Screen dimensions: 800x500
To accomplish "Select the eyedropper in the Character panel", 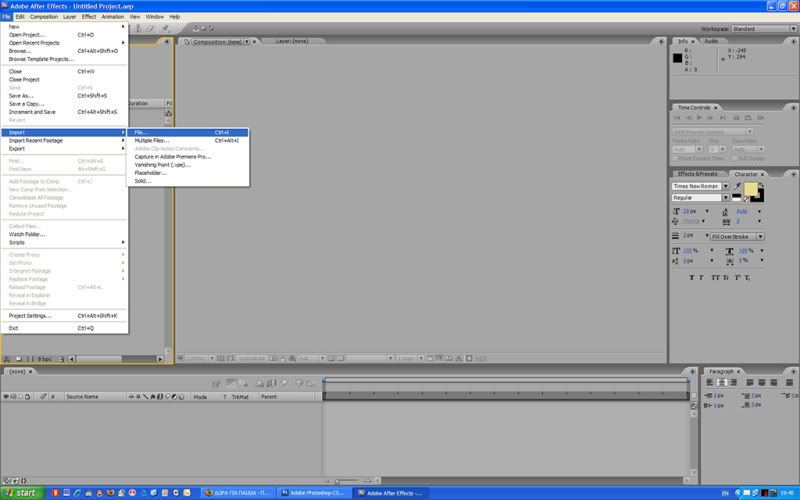I will (737, 186).
